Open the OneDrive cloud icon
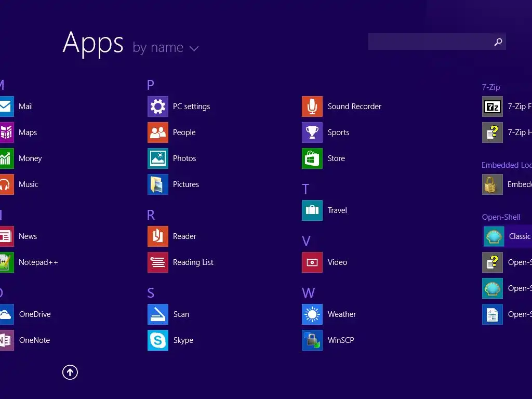The image size is (532, 399). (7, 314)
